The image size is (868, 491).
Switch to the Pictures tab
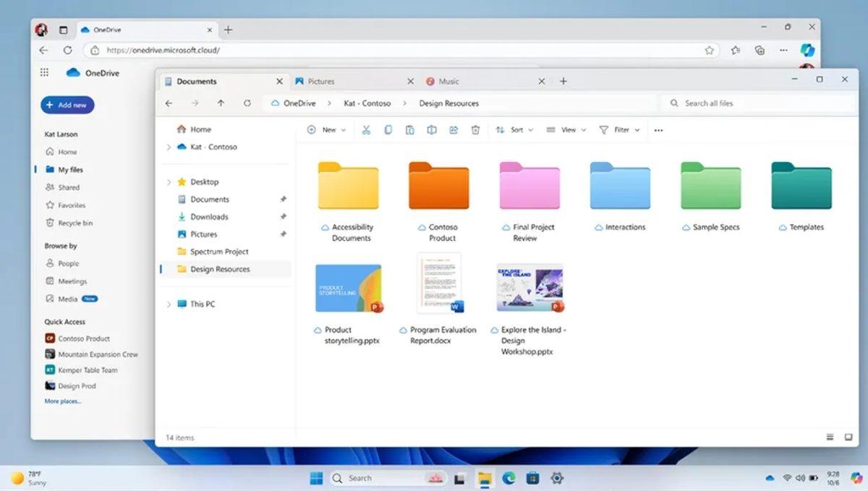[x=322, y=81]
